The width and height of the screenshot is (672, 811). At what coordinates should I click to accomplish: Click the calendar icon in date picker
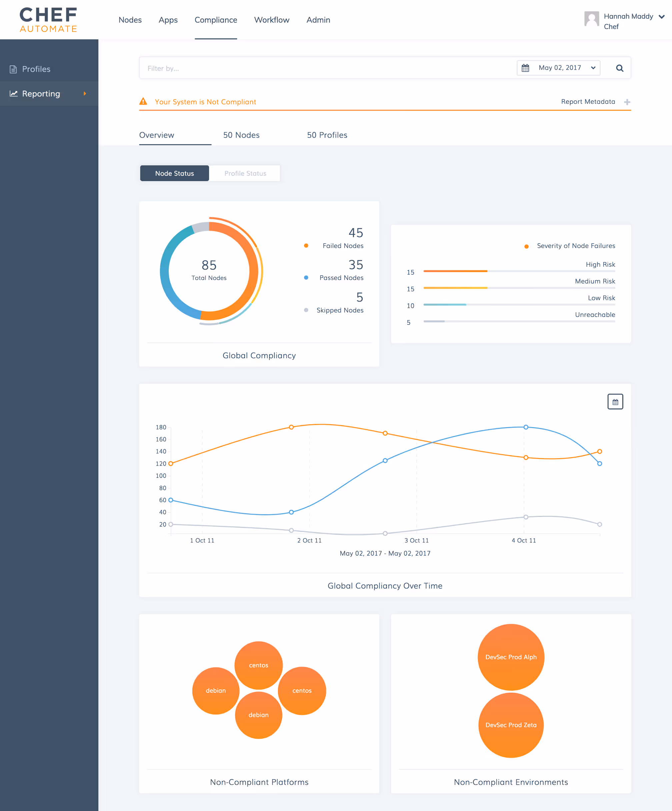(x=525, y=68)
